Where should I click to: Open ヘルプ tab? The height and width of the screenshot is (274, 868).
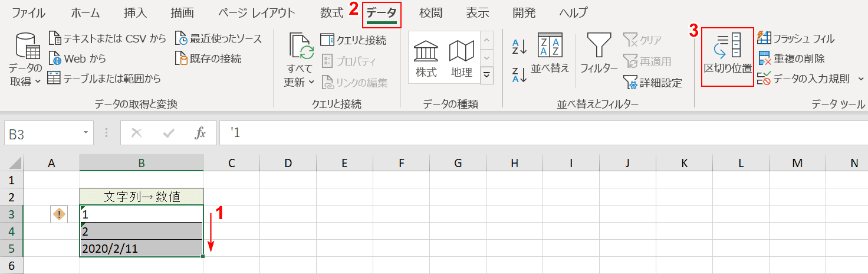pos(573,12)
